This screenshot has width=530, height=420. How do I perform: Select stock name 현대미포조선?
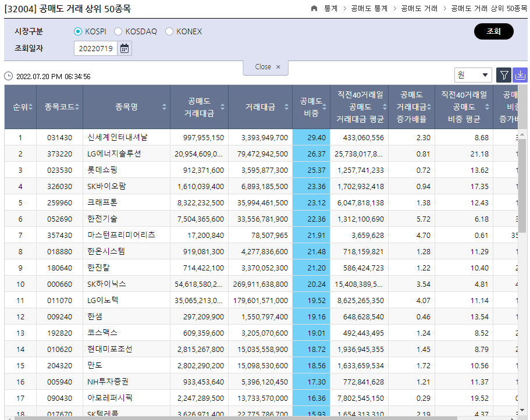point(110,349)
